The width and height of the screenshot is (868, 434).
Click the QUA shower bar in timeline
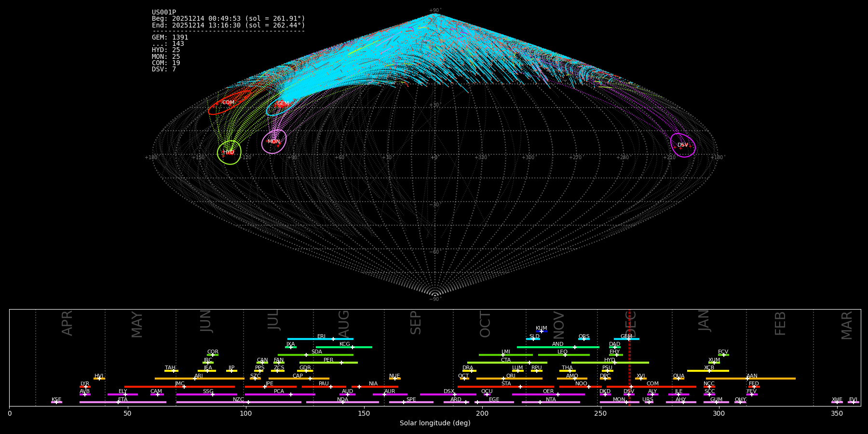[679, 379]
